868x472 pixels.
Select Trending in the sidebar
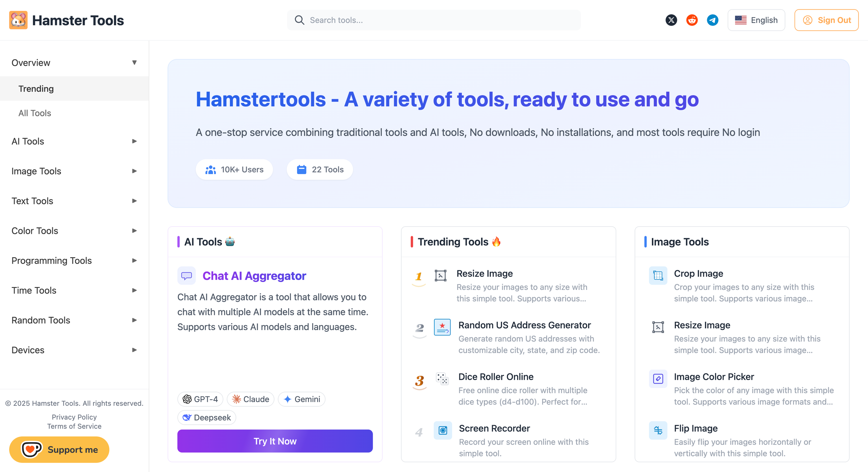click(x=36, y=88)
